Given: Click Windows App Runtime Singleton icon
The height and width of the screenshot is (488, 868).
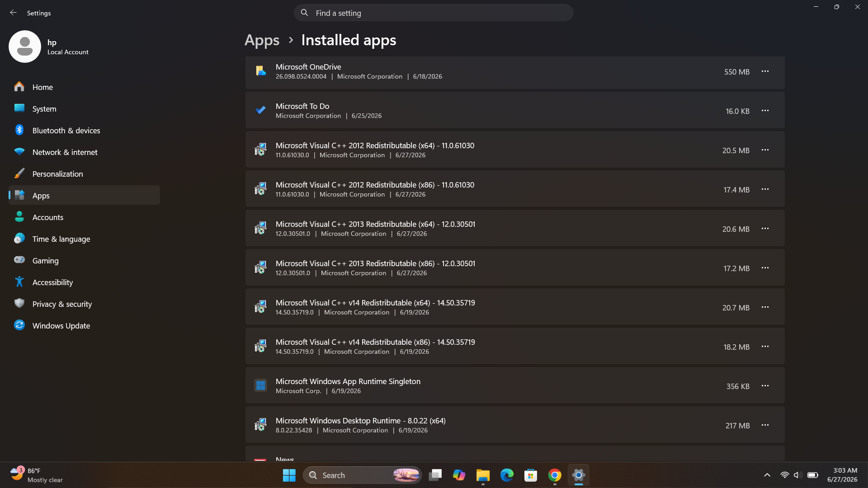Looking at the screenshot, I should (x=260, y=385).
